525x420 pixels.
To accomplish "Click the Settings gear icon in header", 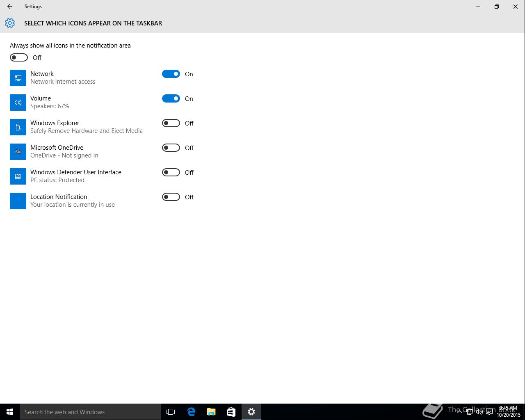I will [10, 23].
